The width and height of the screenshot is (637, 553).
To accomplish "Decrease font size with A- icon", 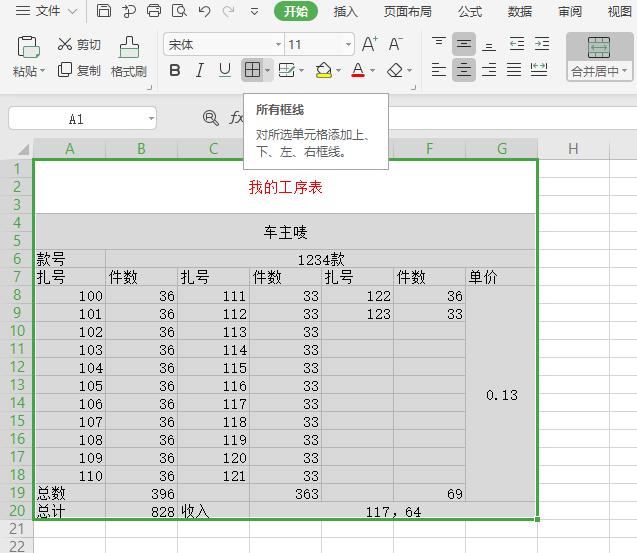I will coord(395,44).
